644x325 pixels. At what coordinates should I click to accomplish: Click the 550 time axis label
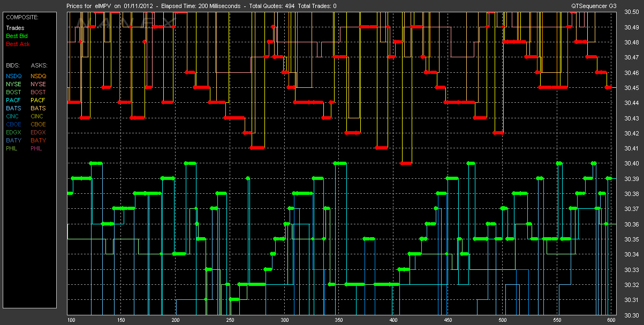coord(557,320)
